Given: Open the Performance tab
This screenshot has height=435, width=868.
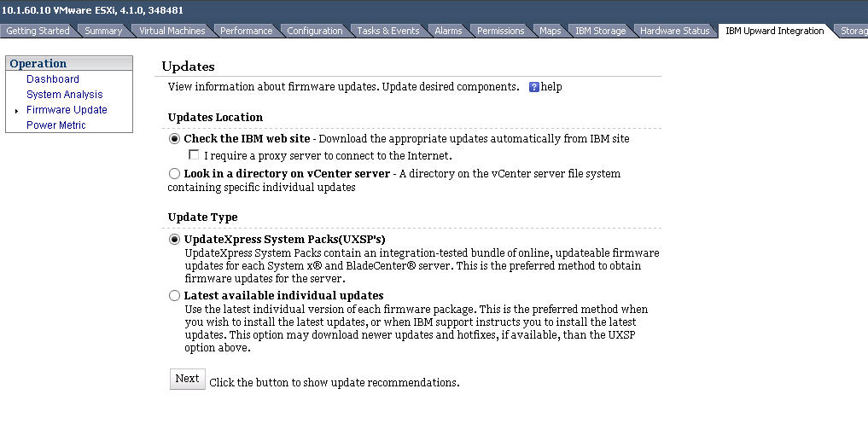Looking at the screenshot, I should tap(246, 31).
